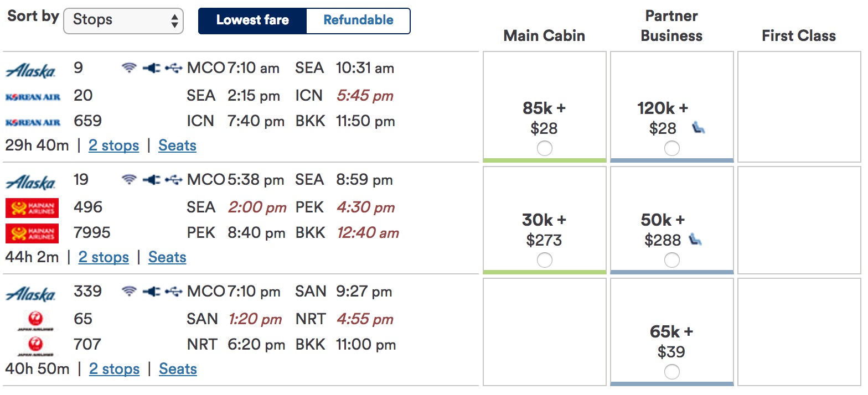Select the 120k + $28 Partner Business fare
Image resolution: width=868 pixels, height=395 pixels.
point(671,148)
